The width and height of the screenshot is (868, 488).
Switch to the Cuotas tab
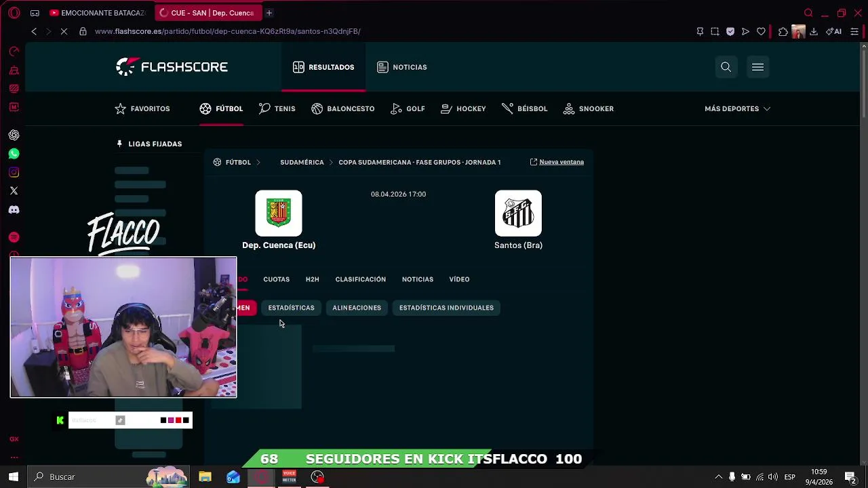click(276, 279)
